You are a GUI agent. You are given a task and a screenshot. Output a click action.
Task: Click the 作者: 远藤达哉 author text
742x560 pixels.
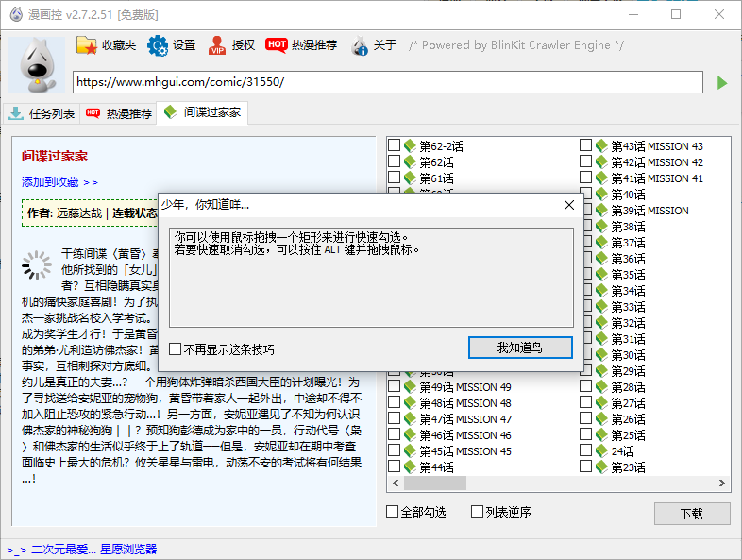[x=65, y=213]
